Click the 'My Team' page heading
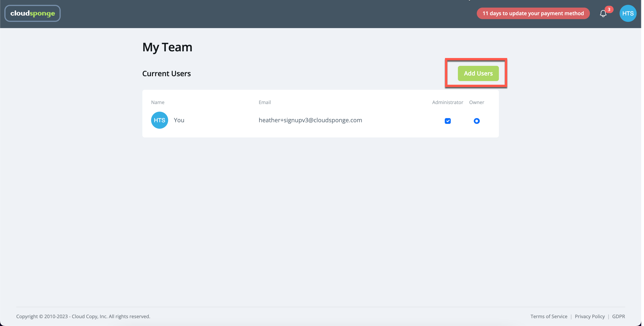 pyautogui.click(x=167, y=47)
